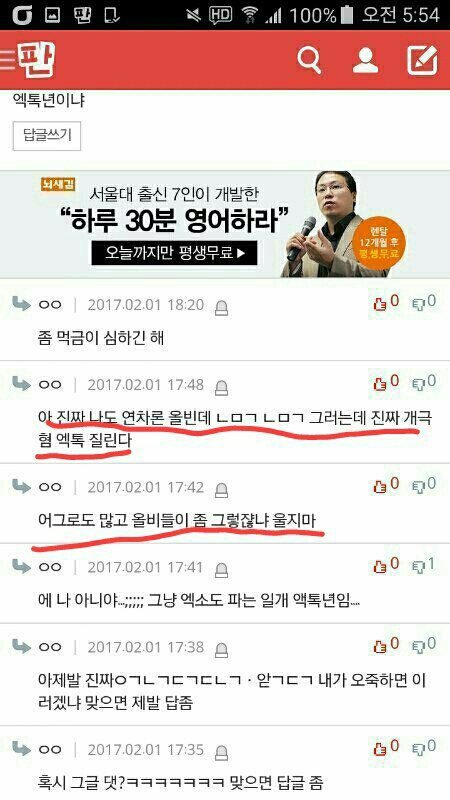
Task: Tap the comment text 좀 먹금이 심하긴 해
Action: pos(101,338)
